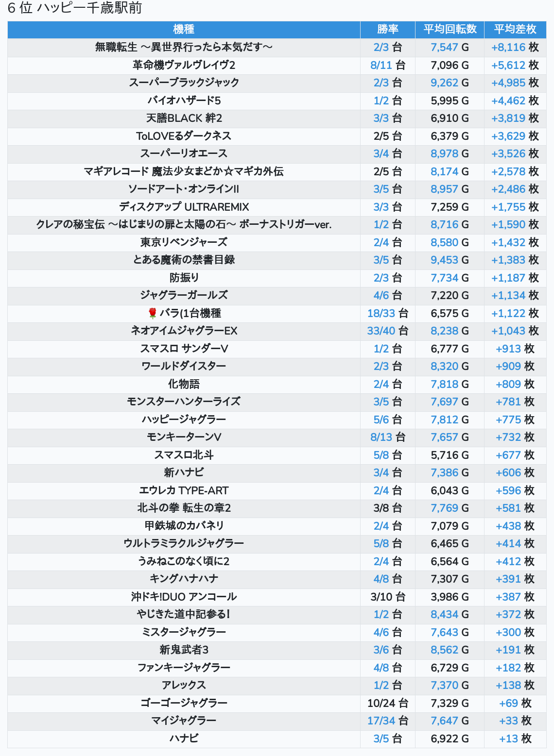
Task: Open the +4,462 value for バイオハザード5
Action: pos(508,101)
